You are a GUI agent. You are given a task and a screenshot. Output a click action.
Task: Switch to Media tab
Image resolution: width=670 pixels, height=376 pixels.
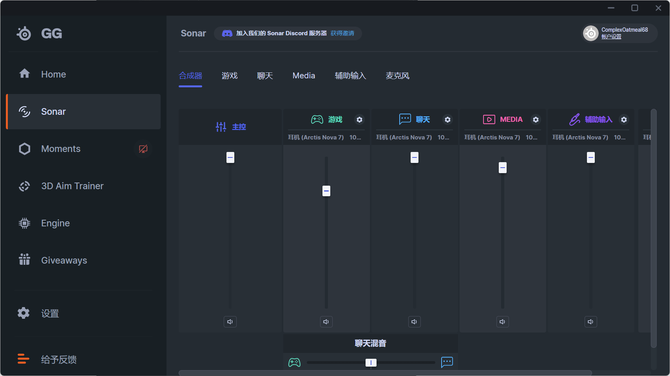(304, 76)
